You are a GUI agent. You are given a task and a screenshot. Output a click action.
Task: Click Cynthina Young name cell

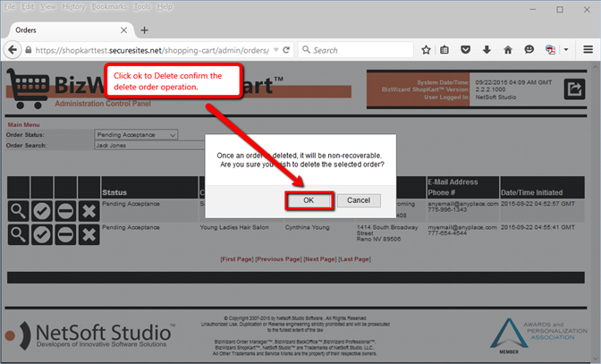click(307, 227)
